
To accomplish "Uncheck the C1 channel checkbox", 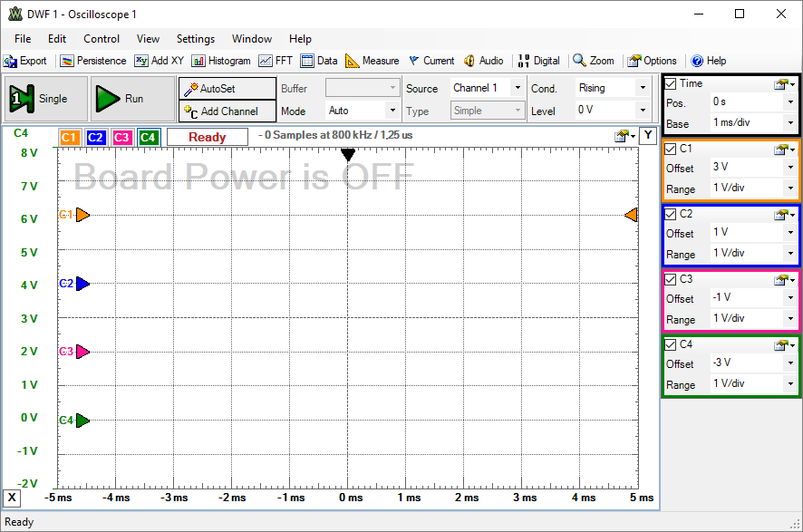I will 671,149.
